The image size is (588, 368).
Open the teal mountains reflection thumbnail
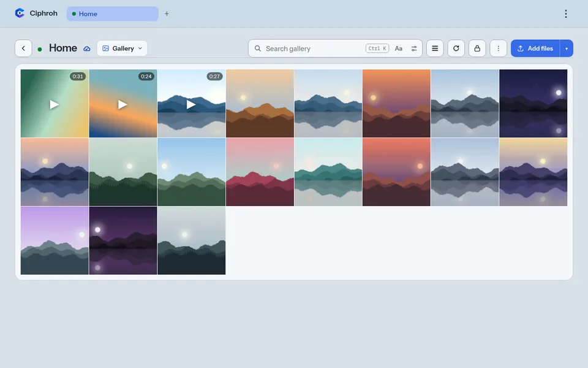[x=328, y=172]
